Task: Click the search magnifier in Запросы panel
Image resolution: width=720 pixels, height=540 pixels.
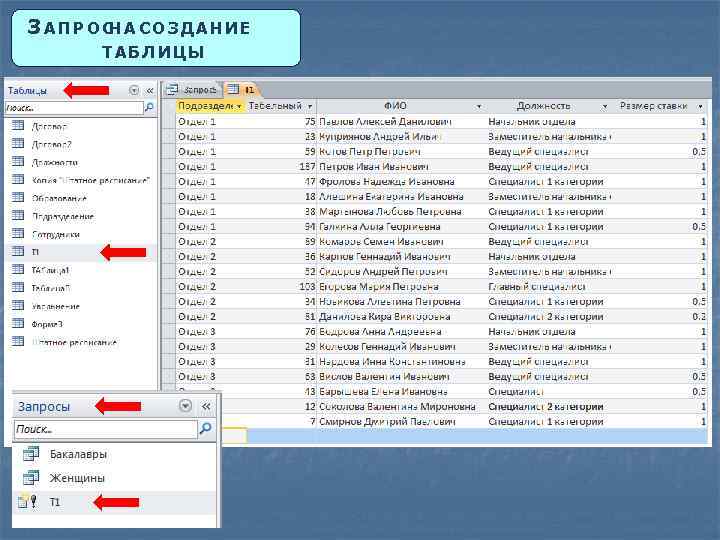Action: click(x=206, y=428)
